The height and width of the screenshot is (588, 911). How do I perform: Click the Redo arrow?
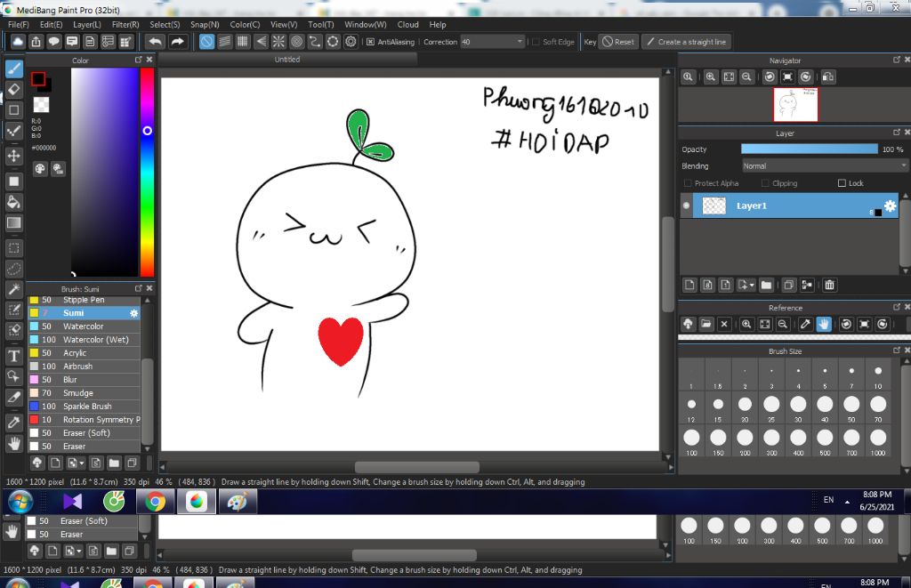pos(177,42)
